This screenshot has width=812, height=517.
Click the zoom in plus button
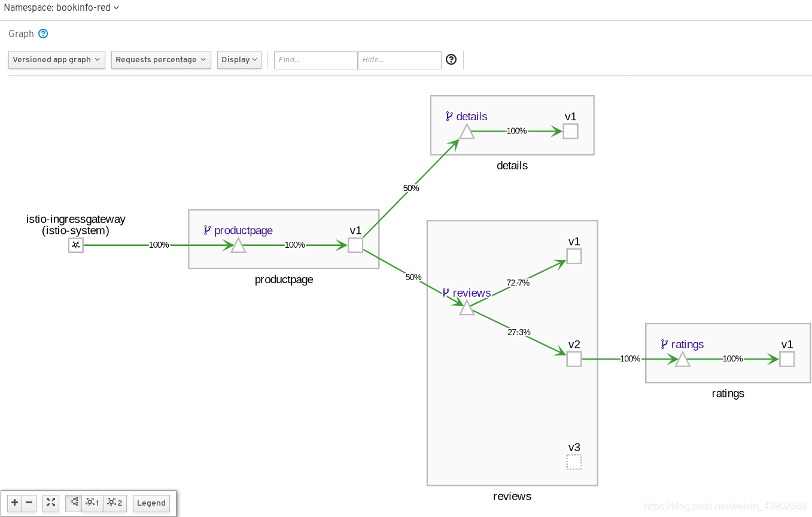tap(14, 503)
